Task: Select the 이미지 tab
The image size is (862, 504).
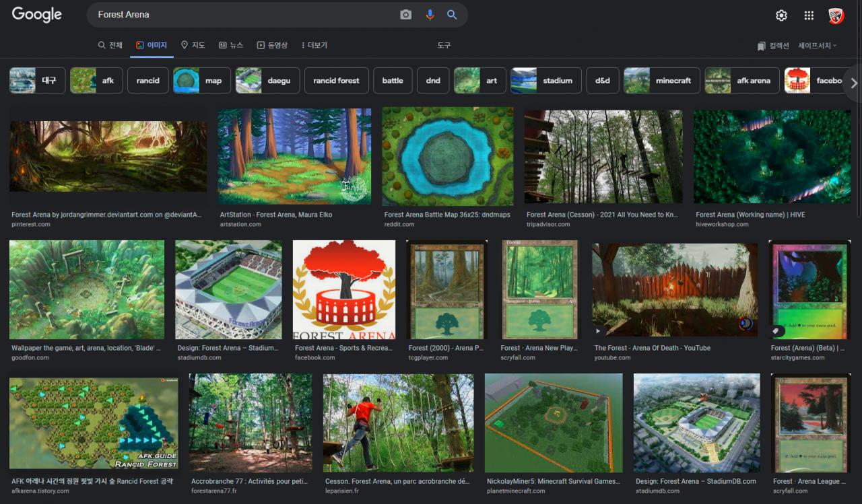Action: pyautogui.click(x=152, y=45)
